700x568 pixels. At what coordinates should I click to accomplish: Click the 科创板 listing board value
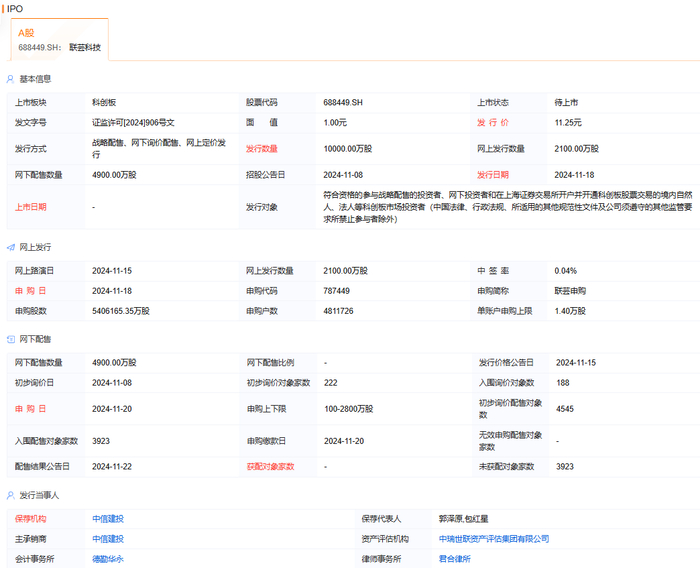coord(104,102)
